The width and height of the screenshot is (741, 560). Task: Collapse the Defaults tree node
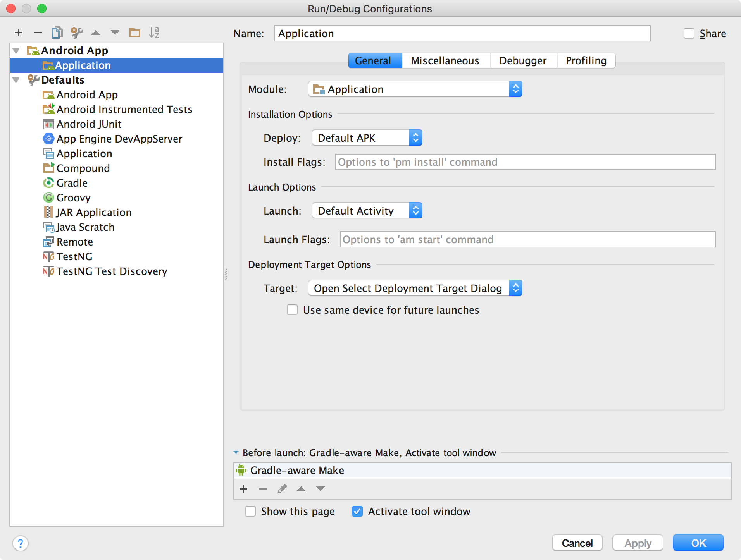[x=16, y=80]
